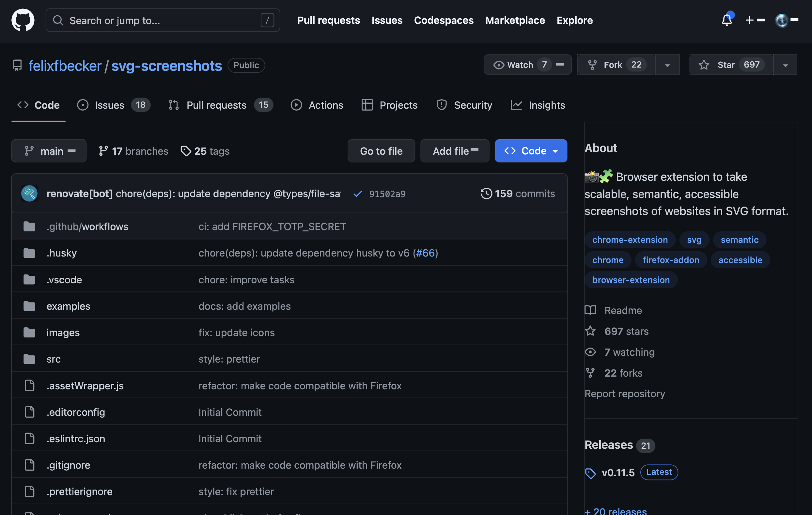Image resolution: width=812 pixels, height=515 pixels.
Task: Click the .gitignore file icon
Action: coord(30,465)
